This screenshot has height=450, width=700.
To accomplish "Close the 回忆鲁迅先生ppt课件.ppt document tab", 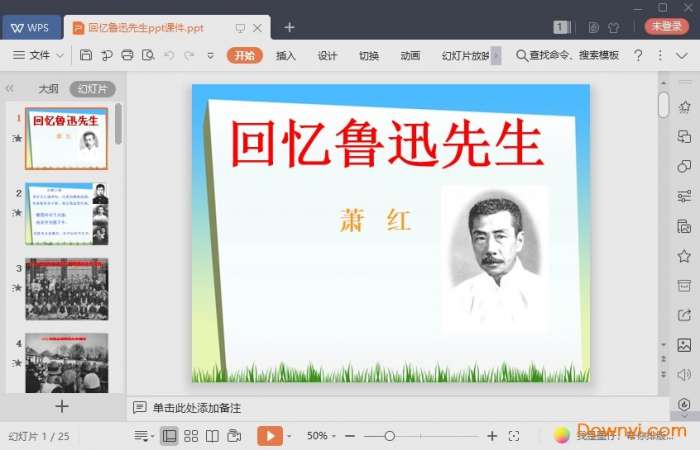I will coord(258,28).
